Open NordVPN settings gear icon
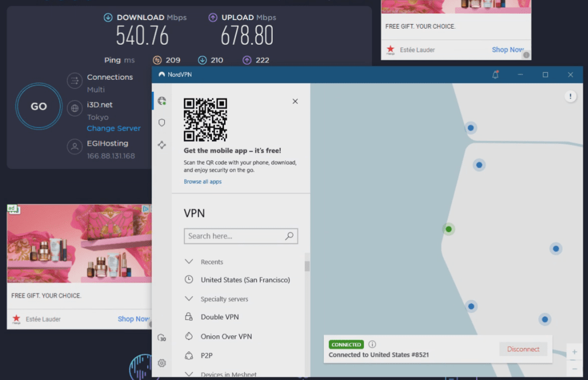 tap(161, 363)
